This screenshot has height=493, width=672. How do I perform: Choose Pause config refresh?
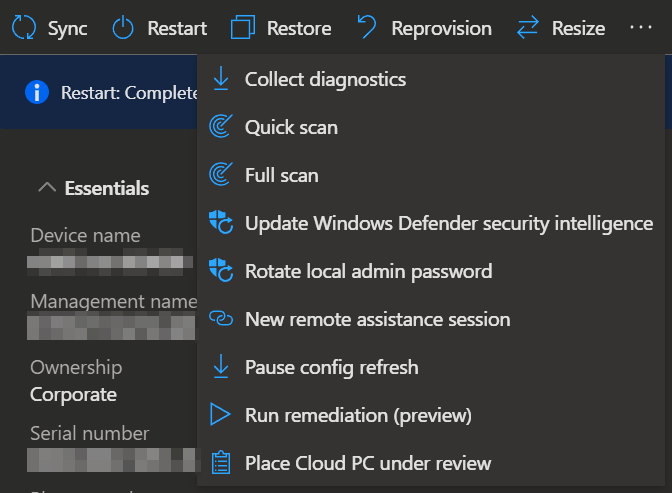331,367
